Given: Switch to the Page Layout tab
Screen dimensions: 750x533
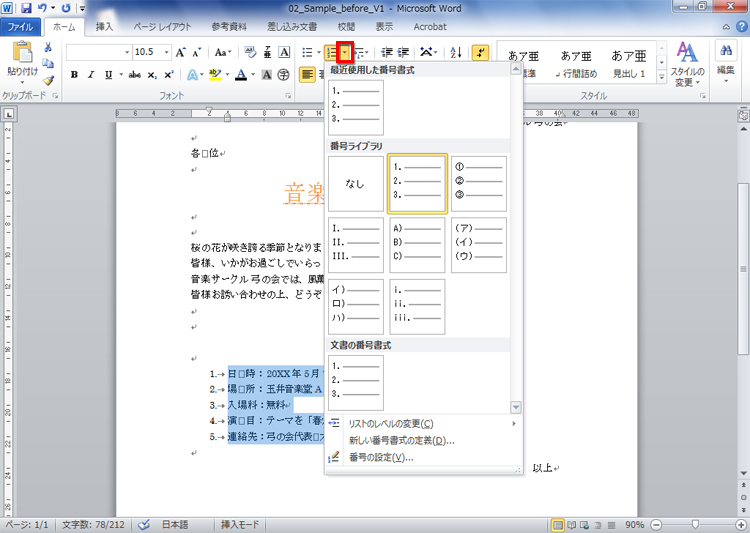Looking at the screenshot, I should tap(162, 27).
